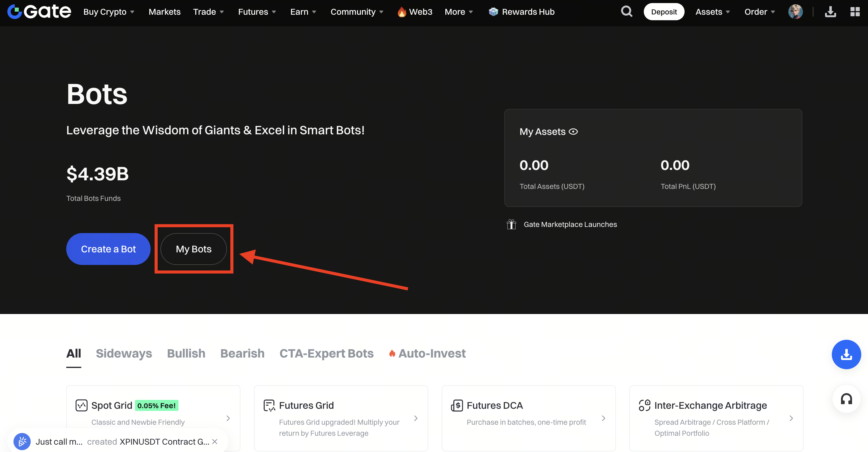The width and height of the screenshot is (868, 452).
Task: Click the blue floating download button
Action: click(x=846, y=354)
